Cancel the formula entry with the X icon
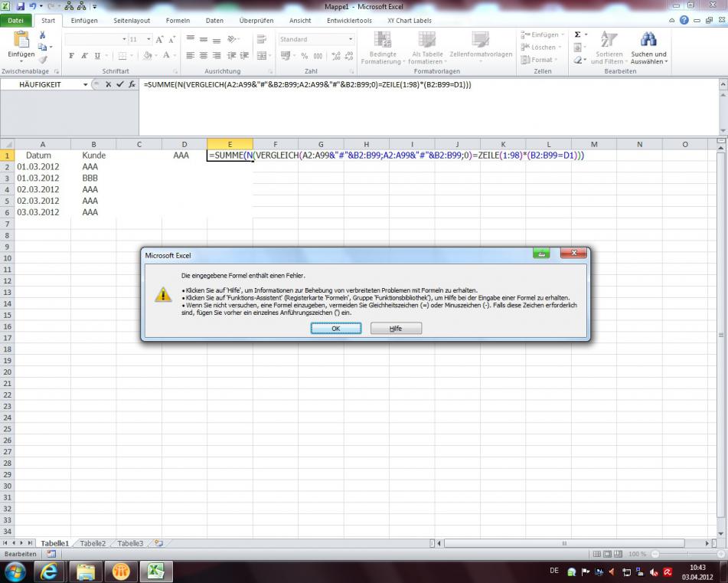Image resolution: width=728 pixels, height=583 pixels. [x=108, y=84]
